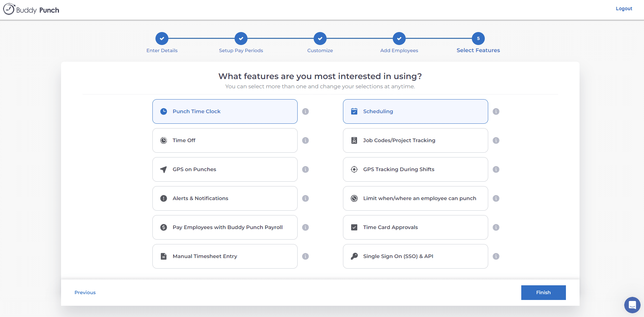This screenshot has width=644, height=317.
Task: Select Limit when/where an employee can punch
Action: [416, 198]
